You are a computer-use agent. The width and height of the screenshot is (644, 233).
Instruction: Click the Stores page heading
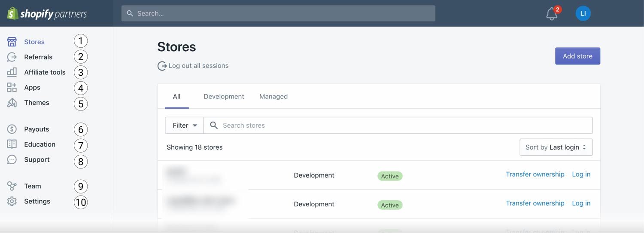coord(176,46)
